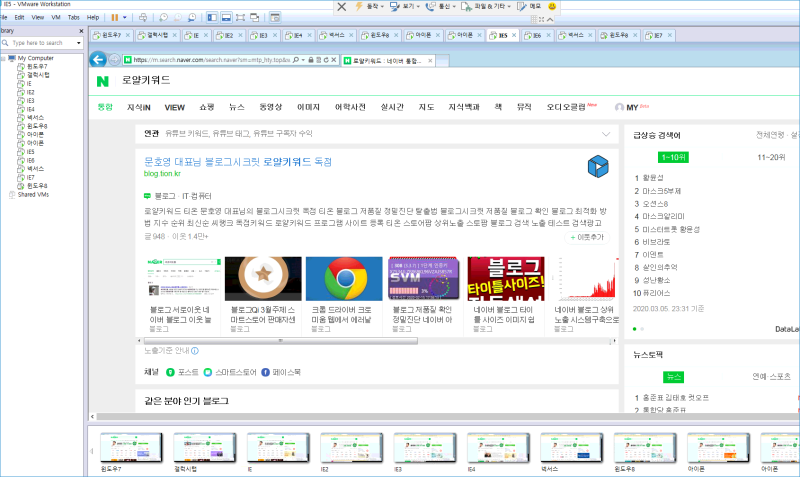Select the 지식iN search category tab
Viewport: 800px width, 477px height.
click(x=138, y=107)
